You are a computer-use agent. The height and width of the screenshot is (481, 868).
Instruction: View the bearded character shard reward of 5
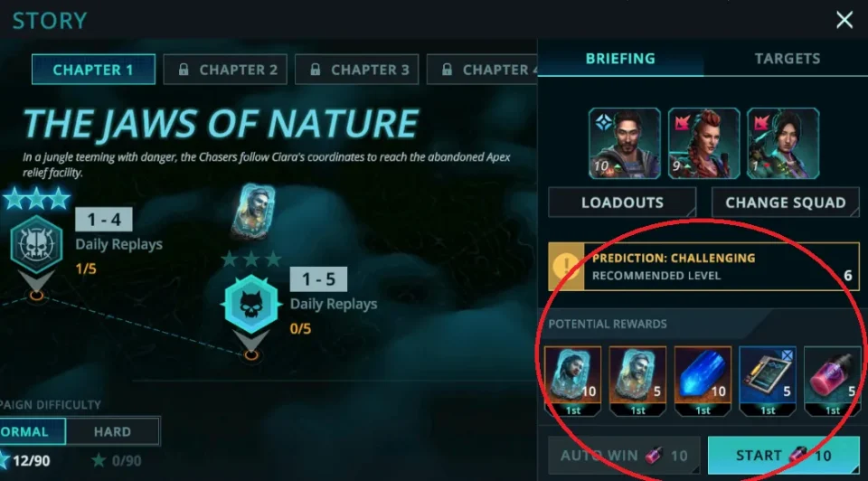pyautogui.click(x=637, y=381)
